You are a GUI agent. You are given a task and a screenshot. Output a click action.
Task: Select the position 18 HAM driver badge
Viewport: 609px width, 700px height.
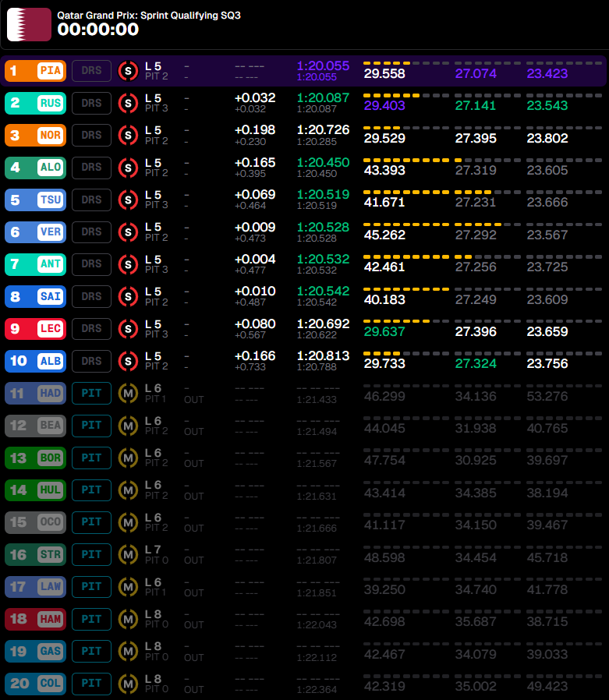coord(36,619)
